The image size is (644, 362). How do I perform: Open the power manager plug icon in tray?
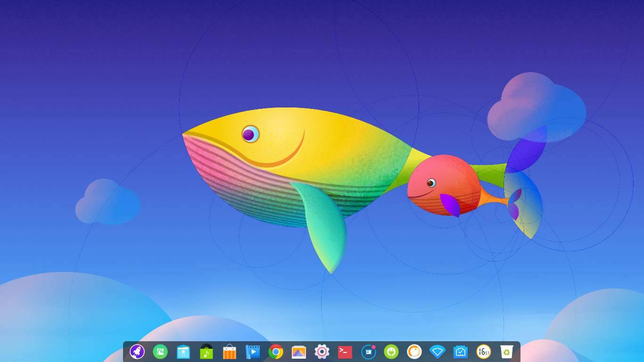391,352
